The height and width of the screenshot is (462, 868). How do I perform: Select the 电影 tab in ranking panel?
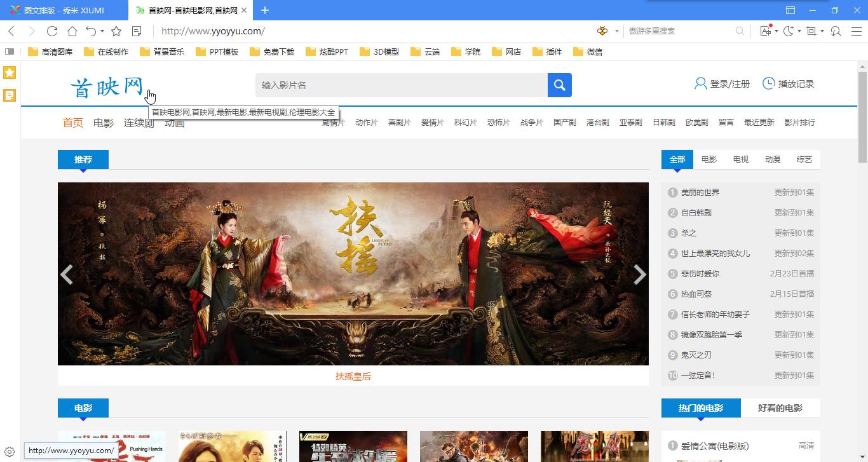click(709, 160)
